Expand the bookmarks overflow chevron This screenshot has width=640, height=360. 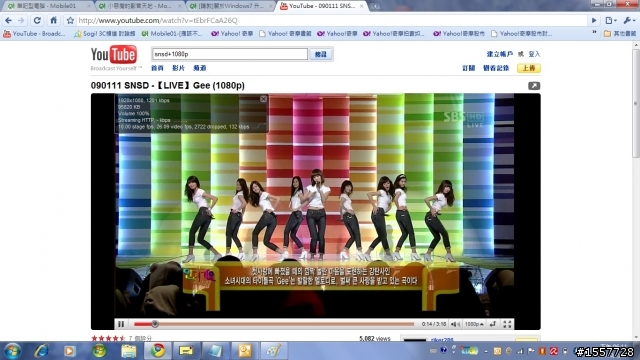594,33
